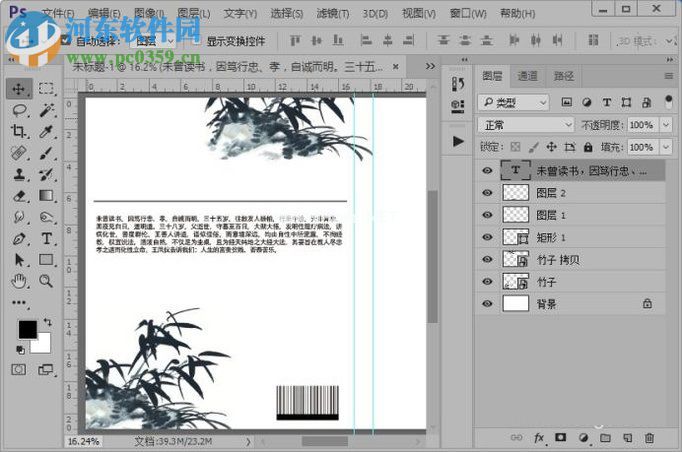Select the Eraser tool
682x452 pixels.
point(19,196)
